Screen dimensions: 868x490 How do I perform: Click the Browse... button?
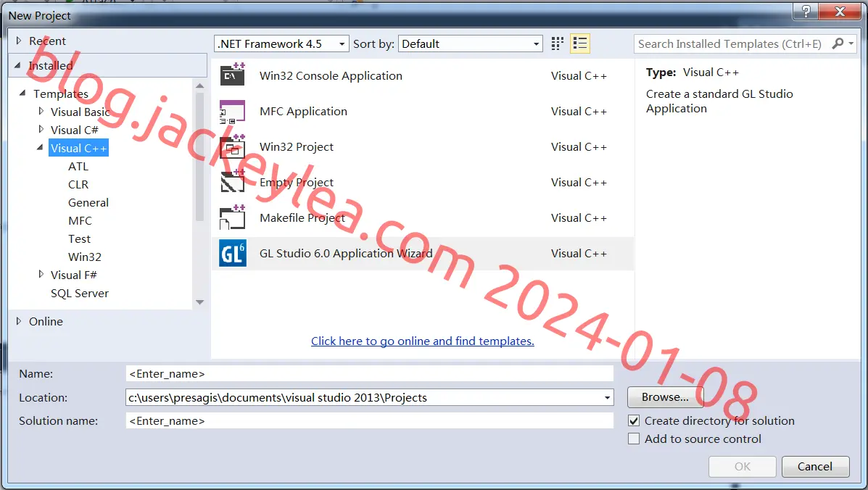pos(665,397)
